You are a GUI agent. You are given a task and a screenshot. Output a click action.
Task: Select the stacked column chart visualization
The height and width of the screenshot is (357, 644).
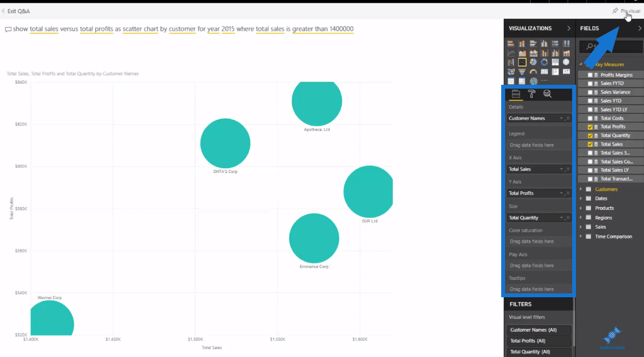(522, 43)
